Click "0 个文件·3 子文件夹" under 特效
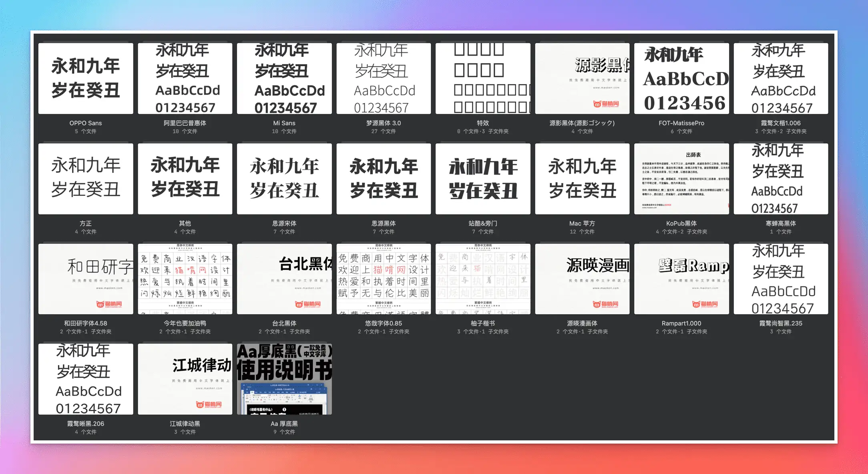Viewport: 868px width, 474px height. 483,131
